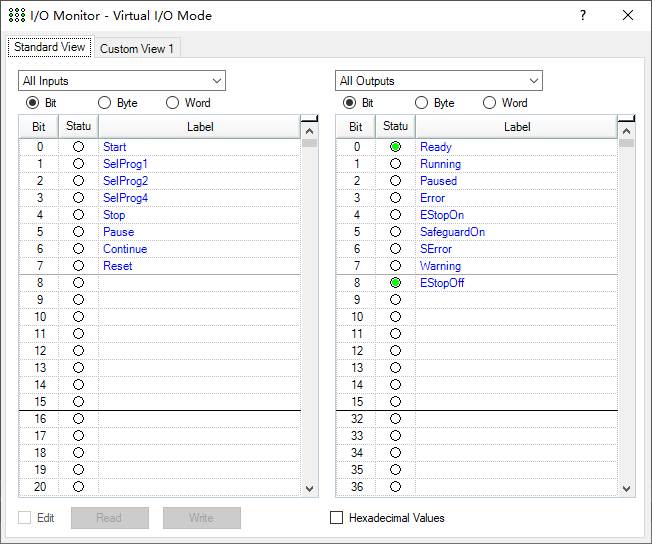The width and height of the screenshot is (652, 544).
Task: Click the SelProg1 input label
Action: coord(125,164)
